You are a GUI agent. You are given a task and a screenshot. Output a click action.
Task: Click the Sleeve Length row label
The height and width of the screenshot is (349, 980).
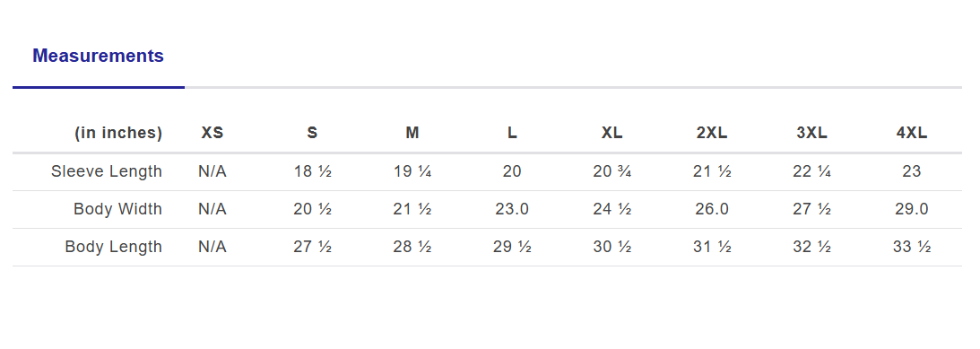tap(107, 171)
